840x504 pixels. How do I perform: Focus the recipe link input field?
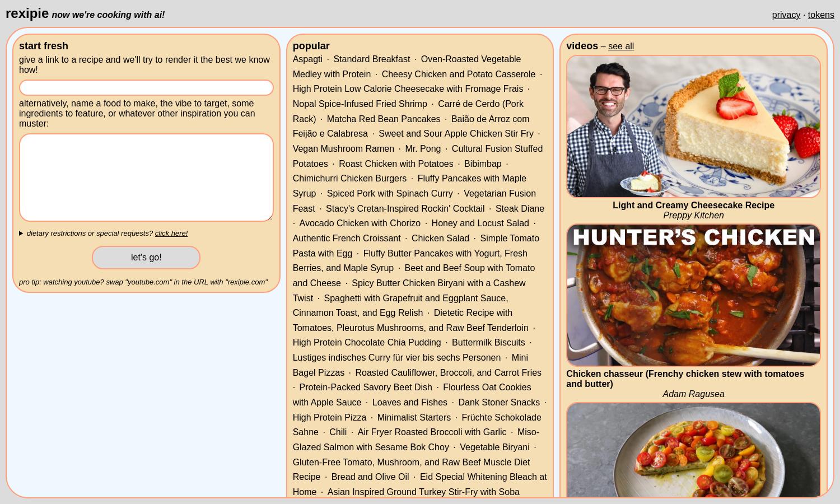pyautogui.click(x=146, y=87)
